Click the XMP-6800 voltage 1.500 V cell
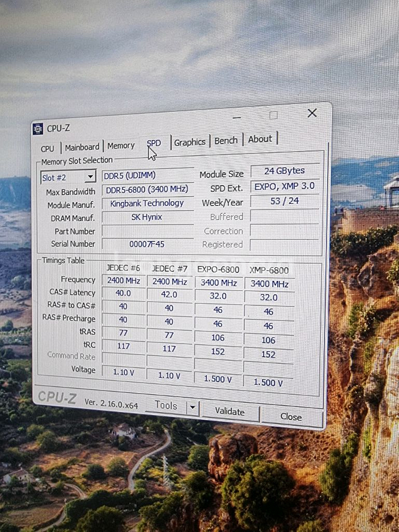399x532 pixels. click(x=268, y=383)
